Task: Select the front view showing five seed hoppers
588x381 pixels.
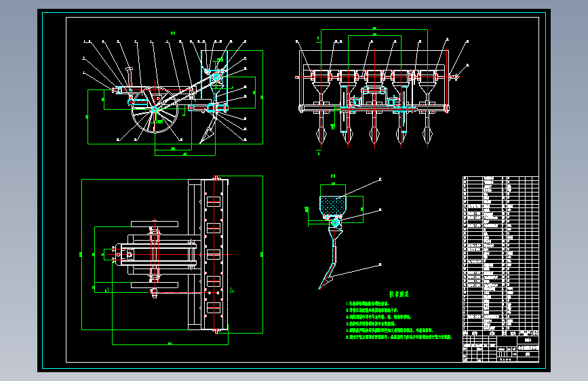Action: (x=382, y=90)
